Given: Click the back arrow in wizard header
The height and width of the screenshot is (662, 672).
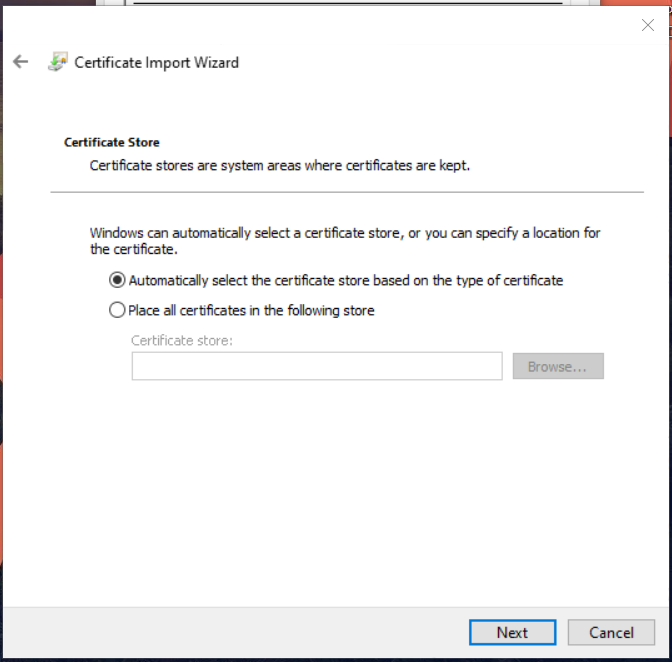Looking at the screenshot, I should coord(20,62).
